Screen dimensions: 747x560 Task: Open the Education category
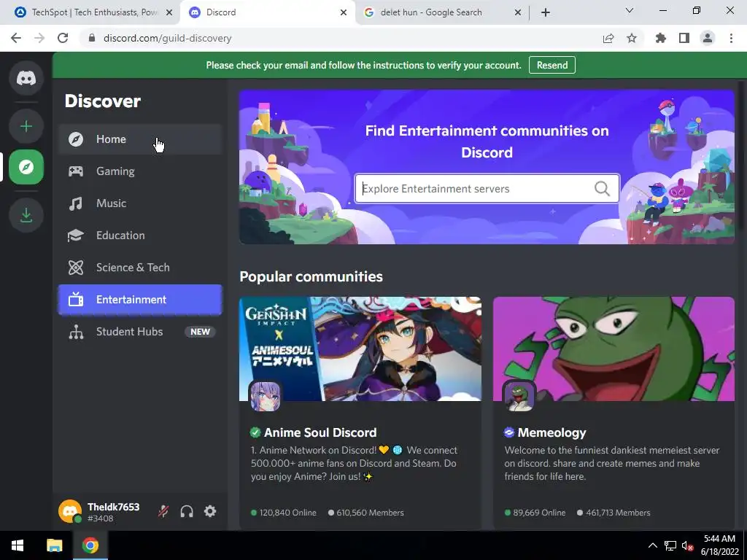click(140, 236)
